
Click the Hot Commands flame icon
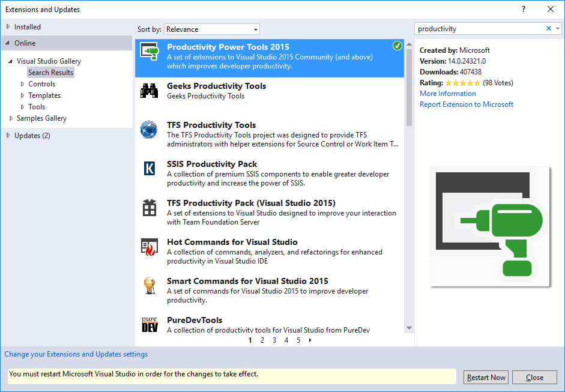149,247
